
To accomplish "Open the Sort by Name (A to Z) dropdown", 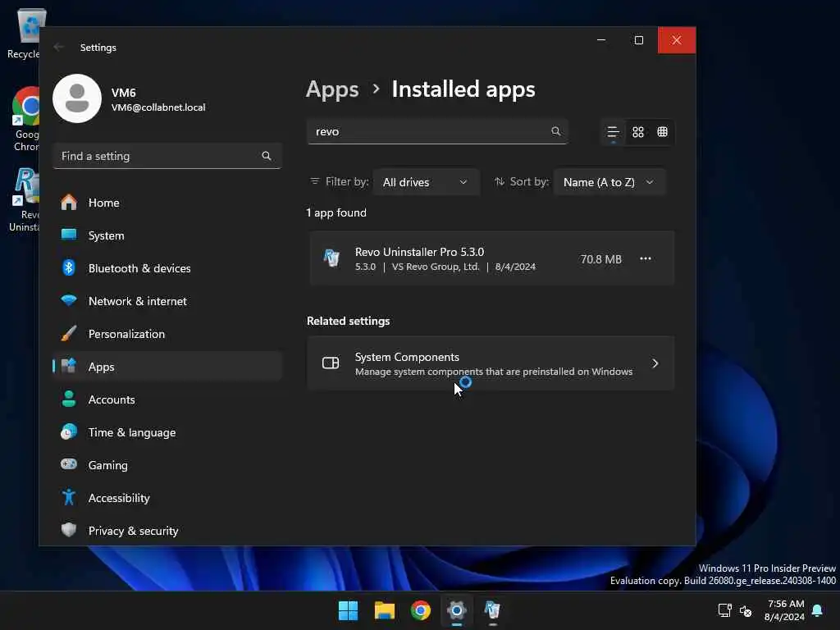I will click(609, 182).
